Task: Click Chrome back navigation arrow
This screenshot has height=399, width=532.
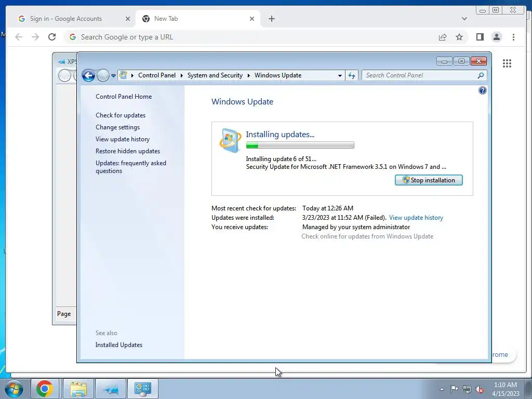Action: point(19,37)
